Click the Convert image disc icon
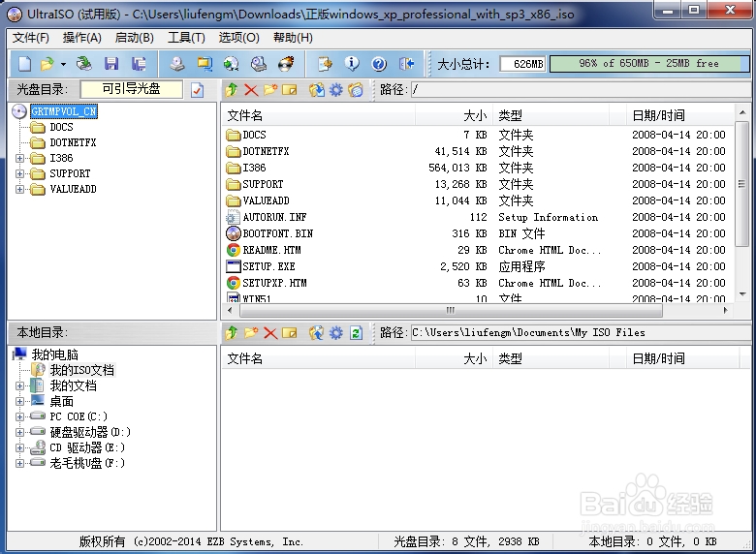Image resolution: width=756 pixels, height=554 pixels. pyautogui.click(x=232, y=64)
